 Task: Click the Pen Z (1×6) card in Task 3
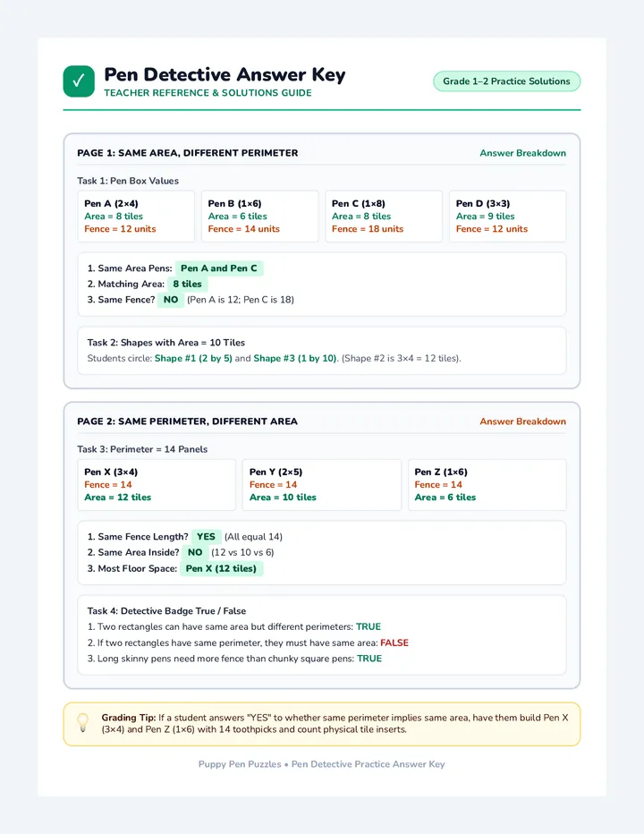coord(487,485)
